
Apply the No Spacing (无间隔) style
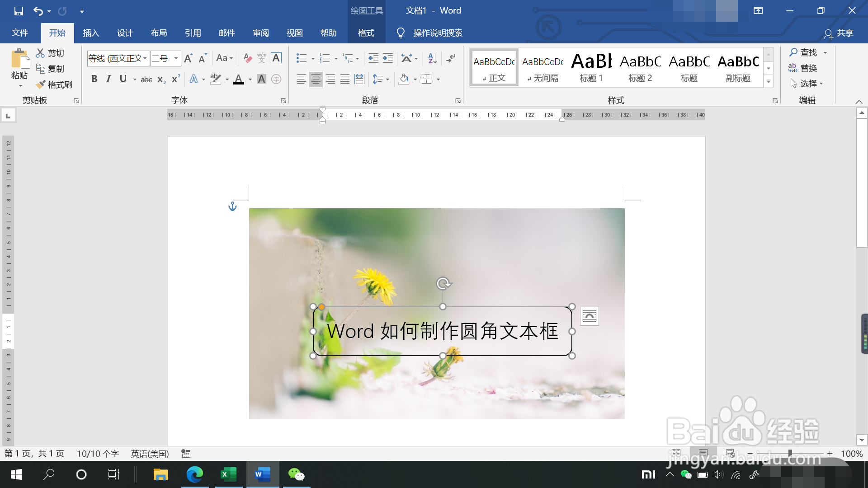543,67
